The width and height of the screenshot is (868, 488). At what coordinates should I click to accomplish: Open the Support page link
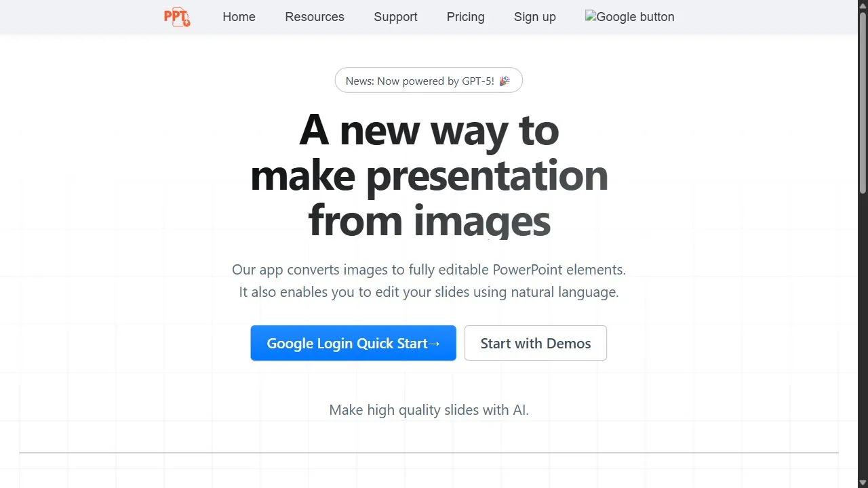pyautogui.click(x=395, y=17)
